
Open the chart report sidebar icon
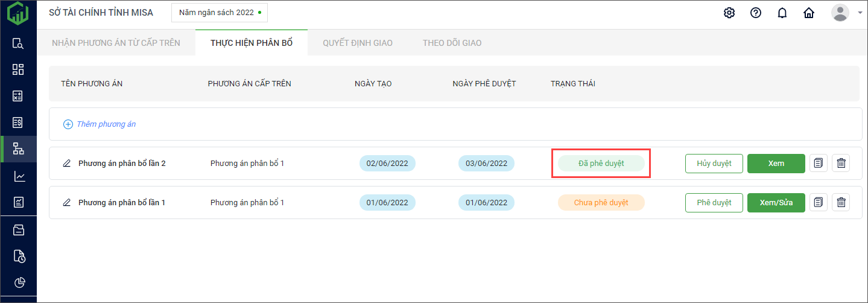tap(19, 176)
